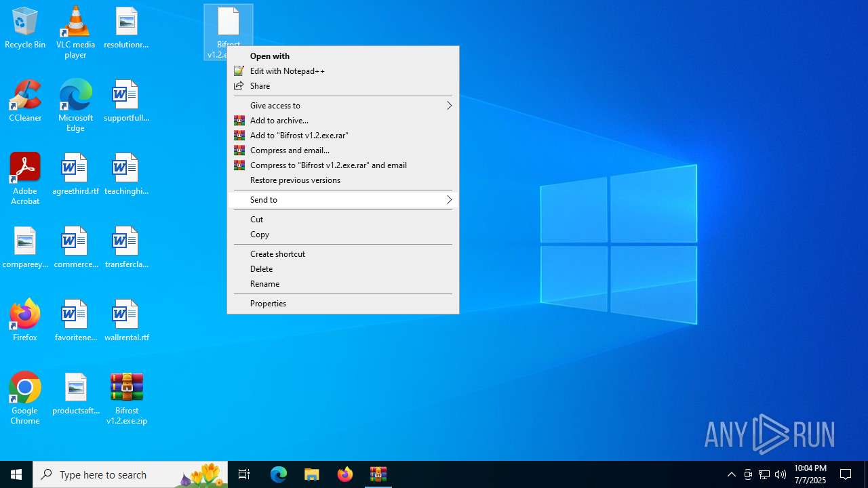Select the transfercla... document icon
This screenshot has height=488, width=868.
(x=126, y=247)
